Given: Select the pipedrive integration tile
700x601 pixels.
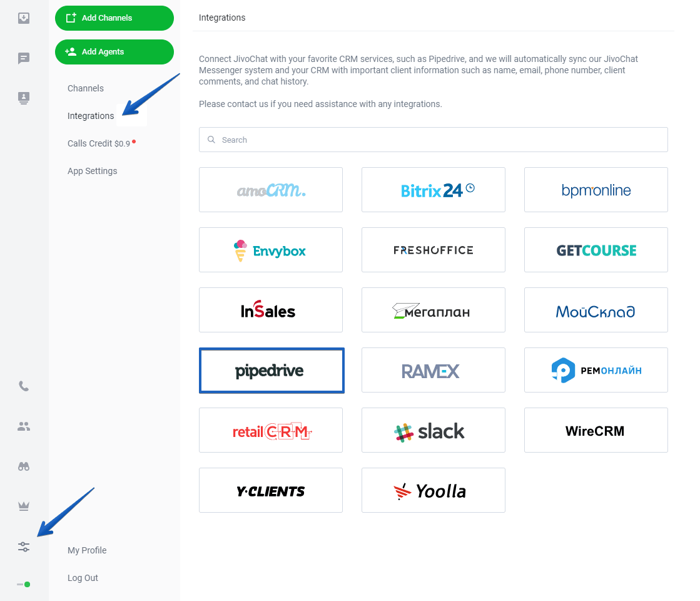Looking at the screenshot, I should click(x=271, y=371).
